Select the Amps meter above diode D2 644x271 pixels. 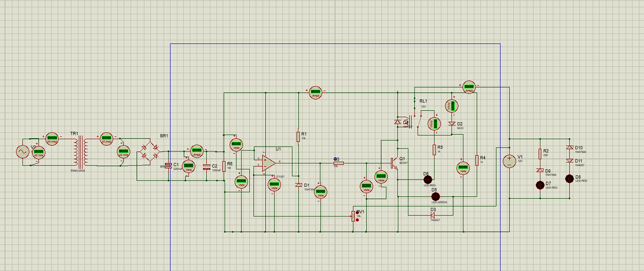pos(452,106)
